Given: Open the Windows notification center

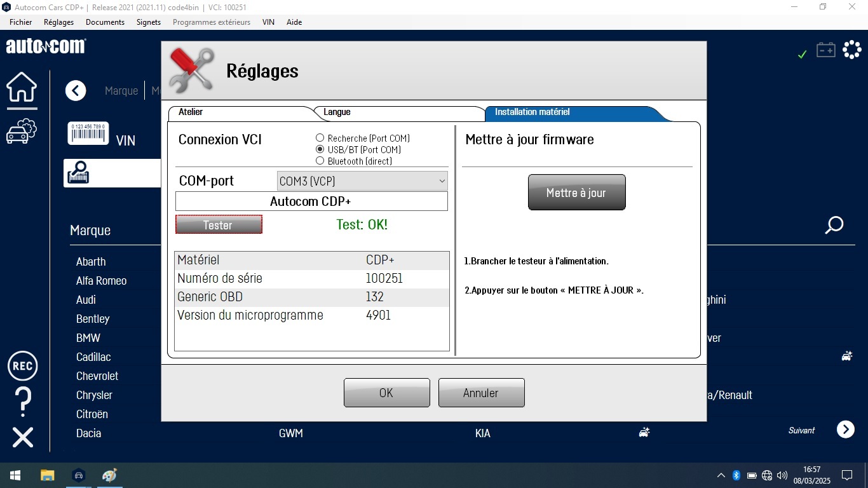Looking at the screenshot, I should 847,475.
